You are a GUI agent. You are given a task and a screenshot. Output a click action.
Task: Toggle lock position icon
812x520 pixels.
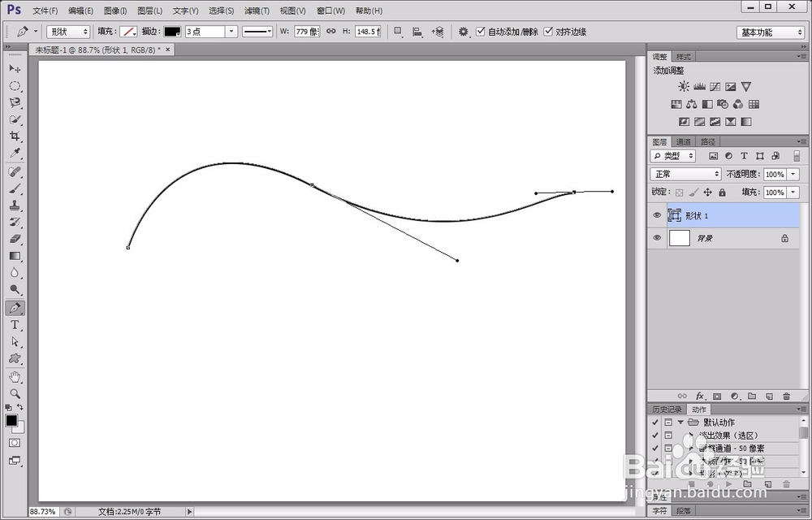pos(708,192)
